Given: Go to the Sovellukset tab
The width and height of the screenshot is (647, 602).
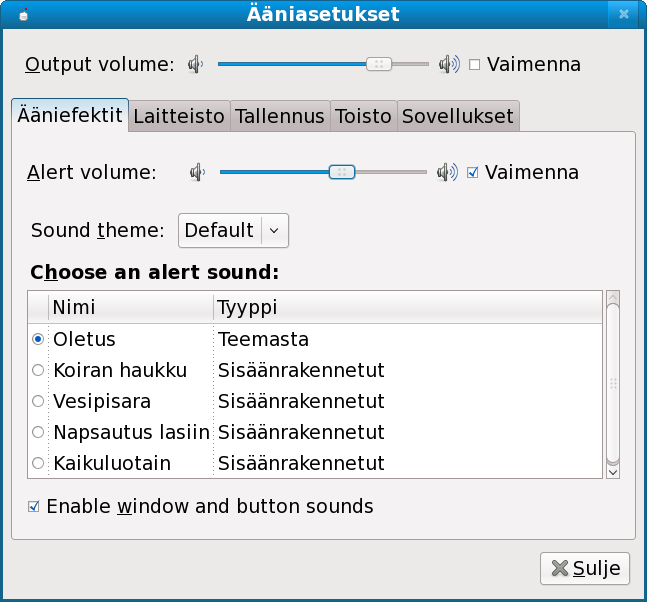Looking at the screenshot, I should pos(457,116).
